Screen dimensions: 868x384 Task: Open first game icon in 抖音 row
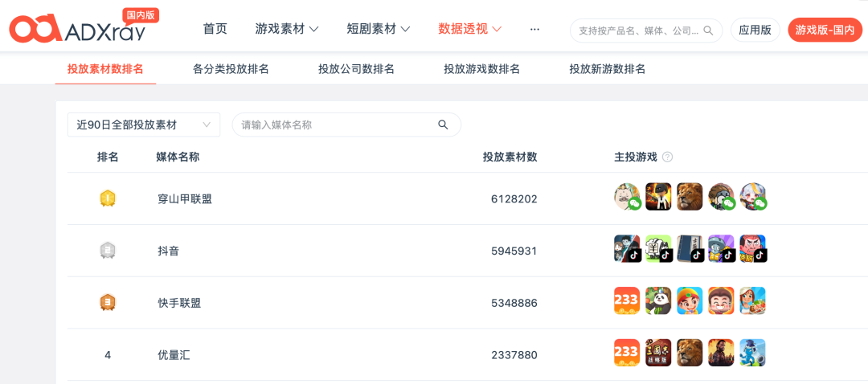point(627,248)
